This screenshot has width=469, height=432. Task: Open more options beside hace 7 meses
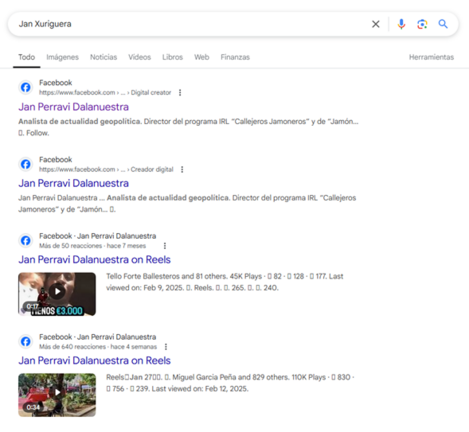165,246
